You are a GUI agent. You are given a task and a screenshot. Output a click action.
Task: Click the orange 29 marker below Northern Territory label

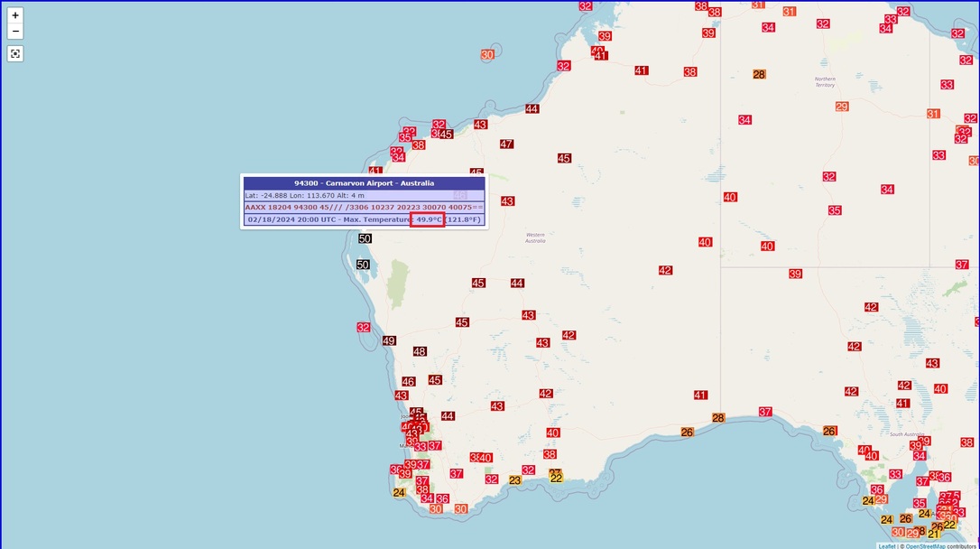(x=842, y=107)
